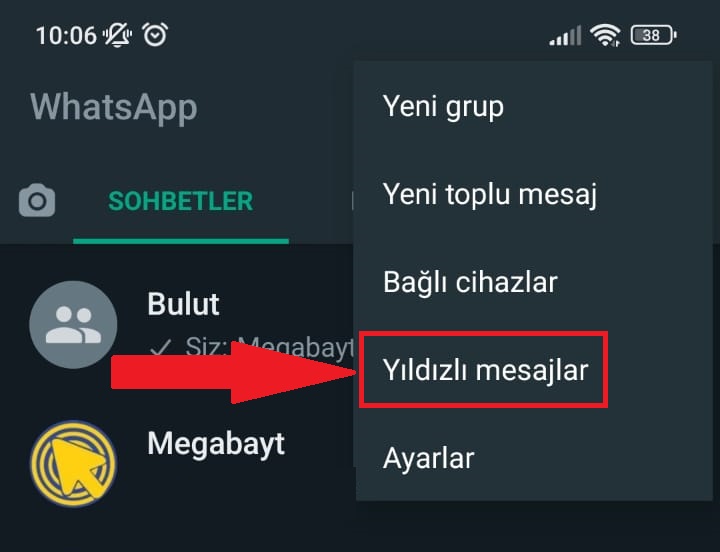Tap the Megabayt profile picture

pos(73,463)
